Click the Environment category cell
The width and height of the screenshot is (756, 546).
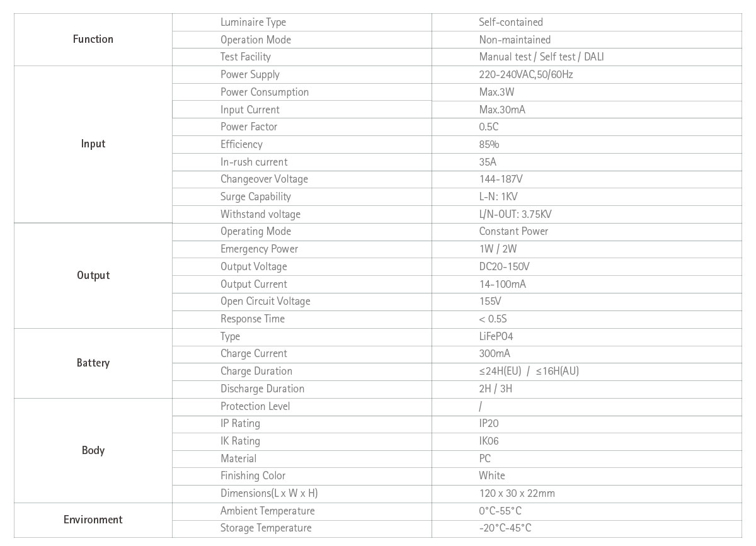point(93,520)
